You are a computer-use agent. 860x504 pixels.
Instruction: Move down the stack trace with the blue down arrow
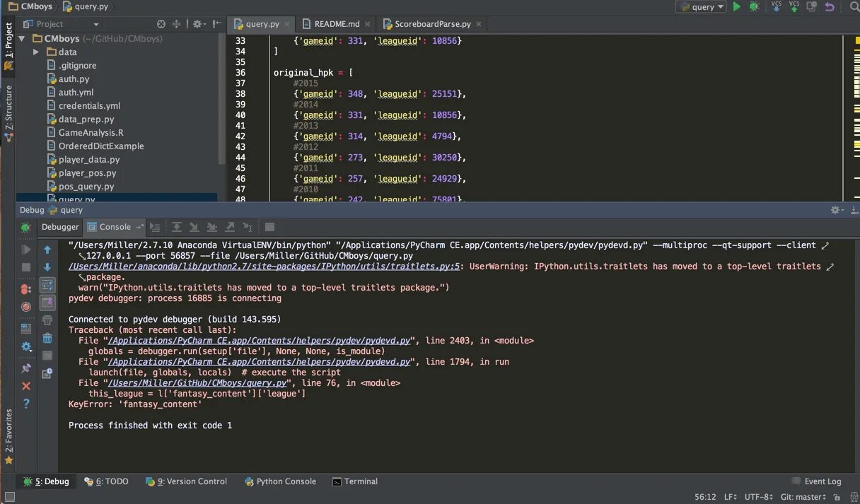47,267
